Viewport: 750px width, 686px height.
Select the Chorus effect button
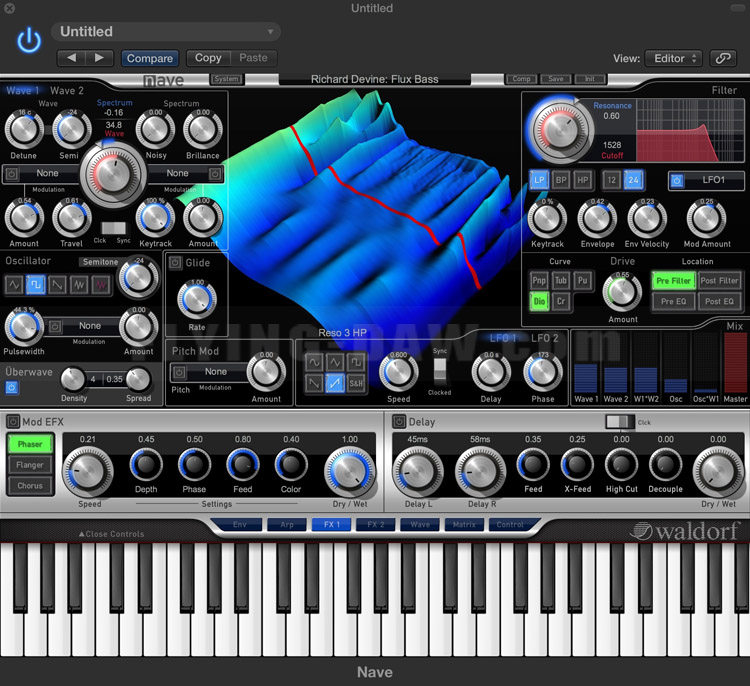coord(30,486)
